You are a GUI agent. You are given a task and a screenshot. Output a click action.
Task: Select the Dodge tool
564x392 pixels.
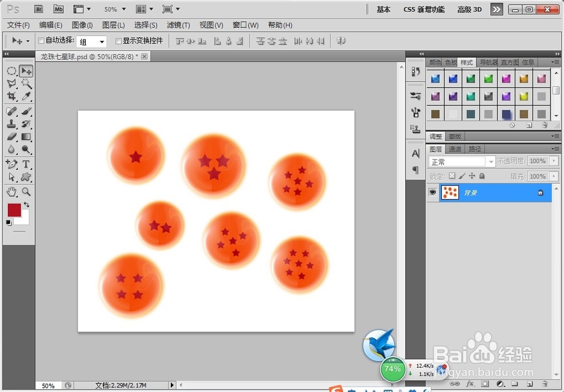click(x=26, y=149)
